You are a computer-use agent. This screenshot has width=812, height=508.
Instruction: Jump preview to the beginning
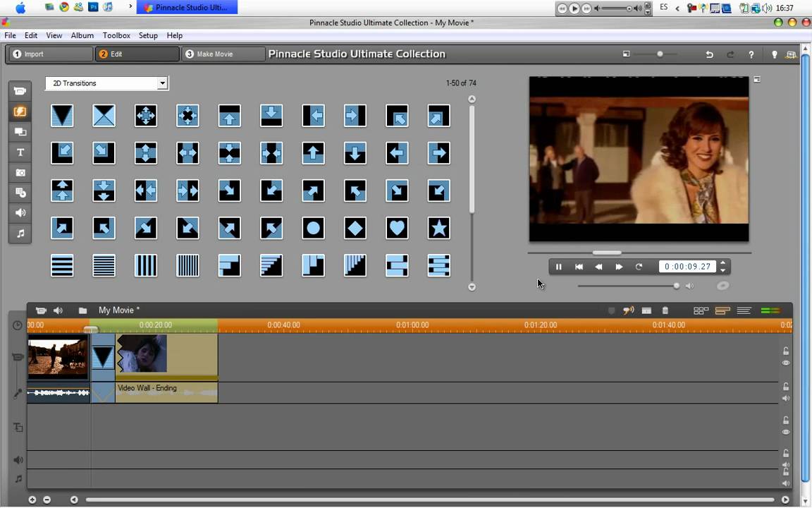[579, 267]
